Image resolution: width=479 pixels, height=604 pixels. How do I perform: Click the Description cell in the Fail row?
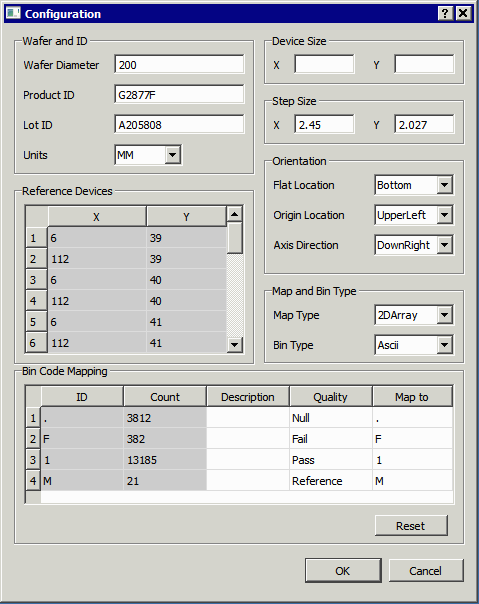point(248,439)
